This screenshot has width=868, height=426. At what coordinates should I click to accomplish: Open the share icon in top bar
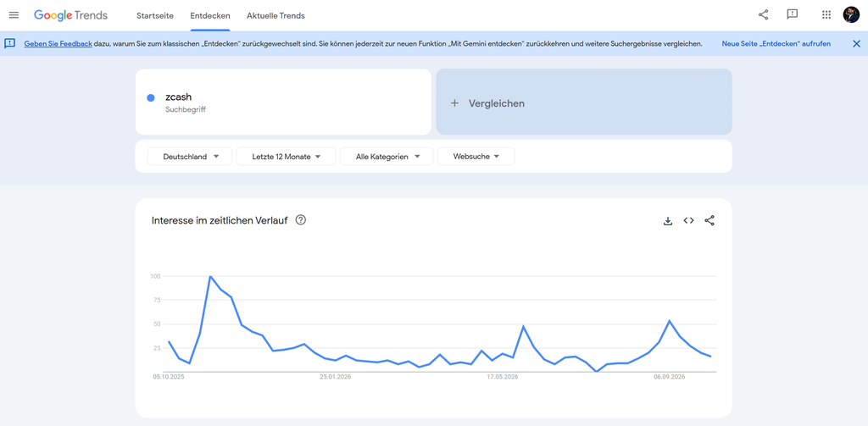pos(764,15)
